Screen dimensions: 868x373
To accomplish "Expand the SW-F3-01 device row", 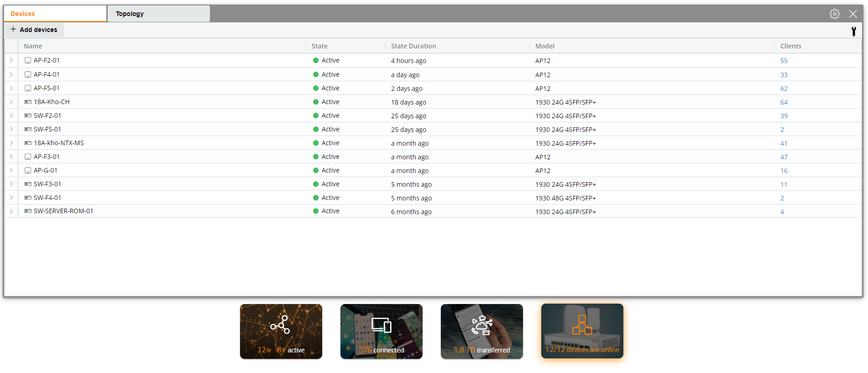I will [x=11, y=184].
